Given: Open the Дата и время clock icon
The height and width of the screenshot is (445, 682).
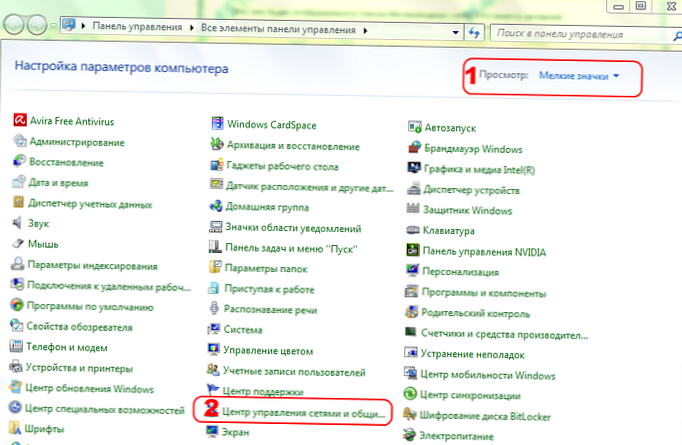Looking at the screenshot, I should pos(19,181).
